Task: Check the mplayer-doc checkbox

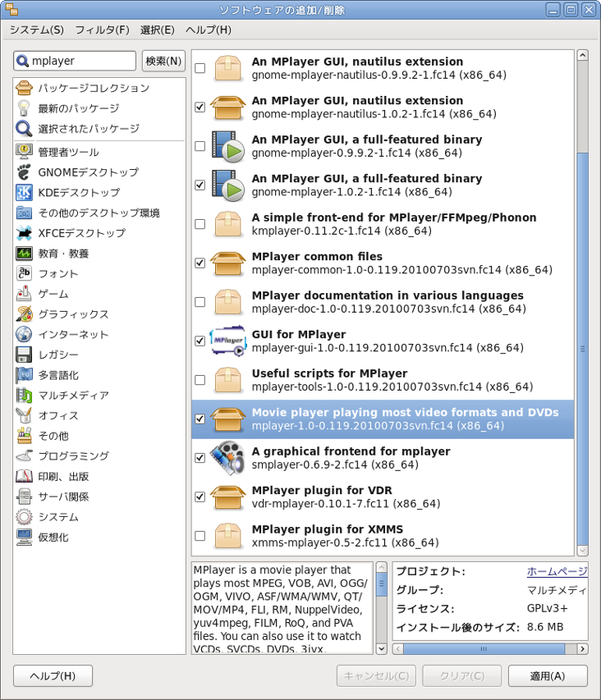Action: 200,302
